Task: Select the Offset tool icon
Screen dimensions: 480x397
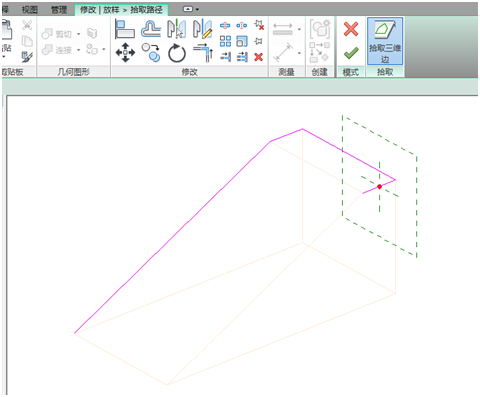Action: click(151, 29)
